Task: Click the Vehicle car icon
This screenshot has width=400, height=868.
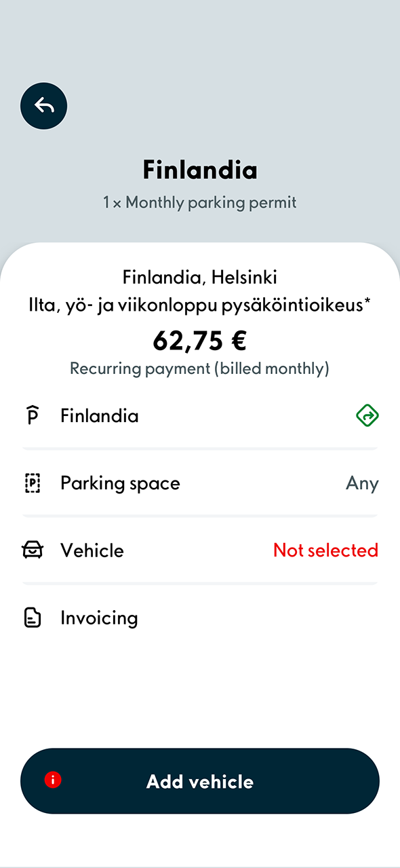Action: (x=31, y=550)
